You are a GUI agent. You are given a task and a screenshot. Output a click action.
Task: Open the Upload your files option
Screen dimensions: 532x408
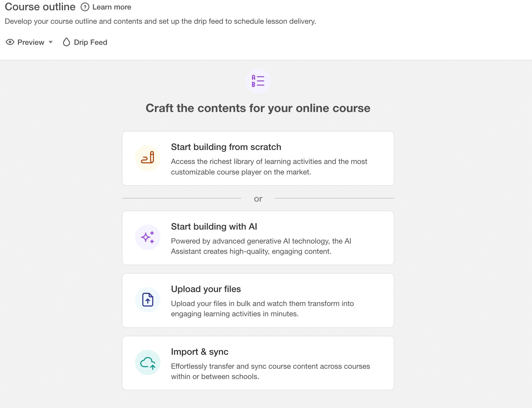coord(258,300)
